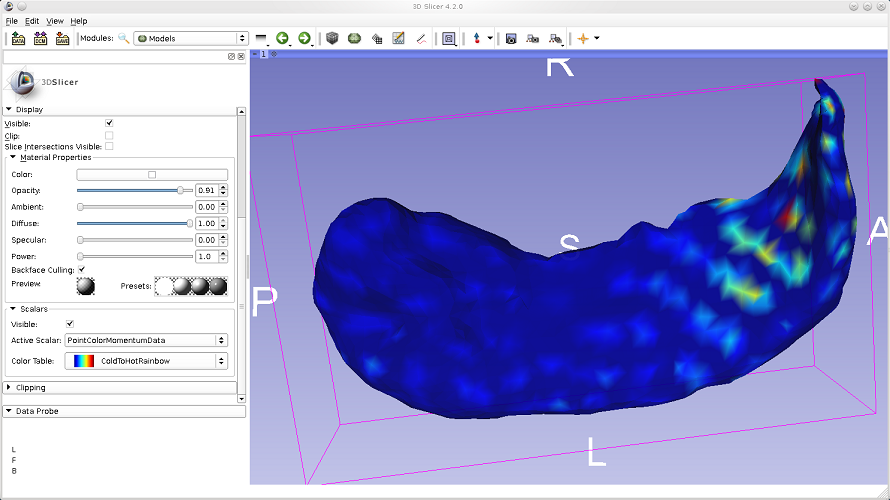Viewport: 890px width, 500px height.
Task: Open the View menu
Action: 55,21
